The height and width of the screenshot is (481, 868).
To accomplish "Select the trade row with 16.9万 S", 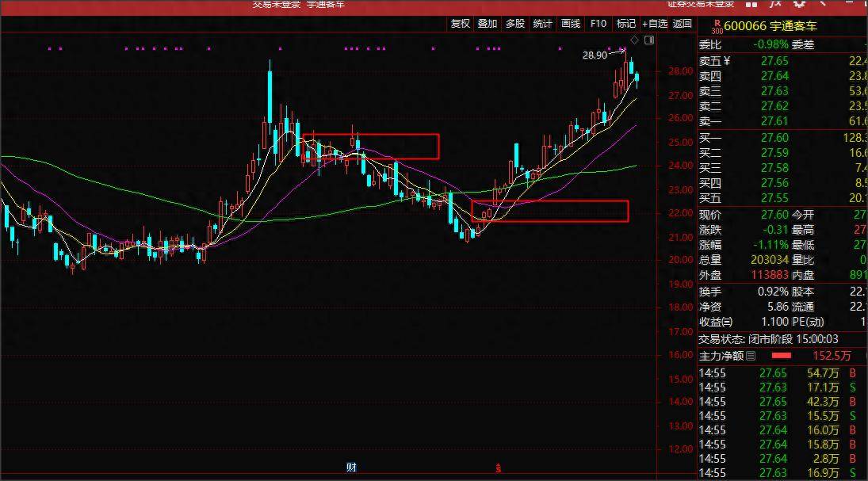I will 782,473.
